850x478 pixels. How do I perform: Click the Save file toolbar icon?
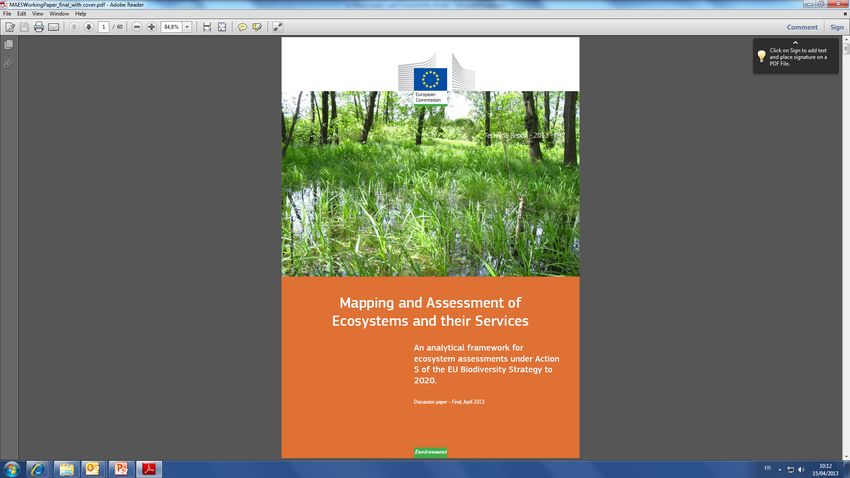[24, 27]
